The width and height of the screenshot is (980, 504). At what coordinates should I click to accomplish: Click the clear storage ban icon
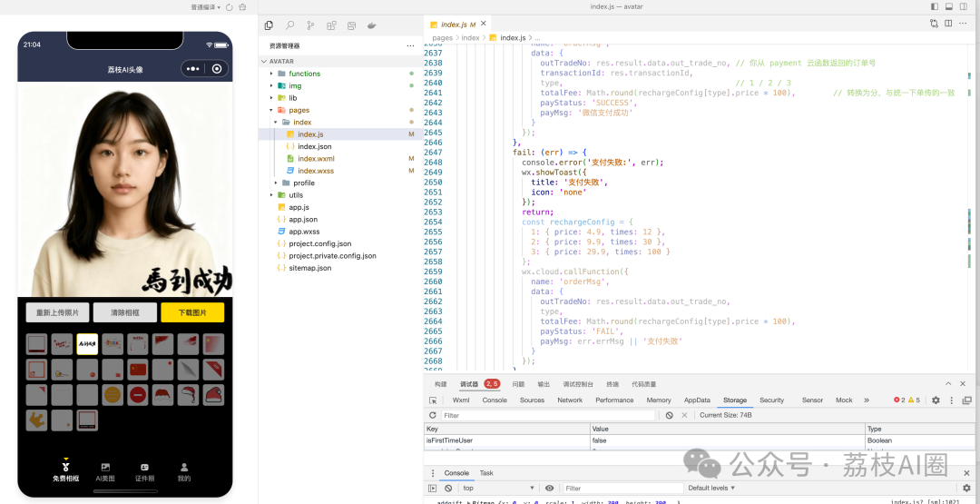(x=670, y=415)
